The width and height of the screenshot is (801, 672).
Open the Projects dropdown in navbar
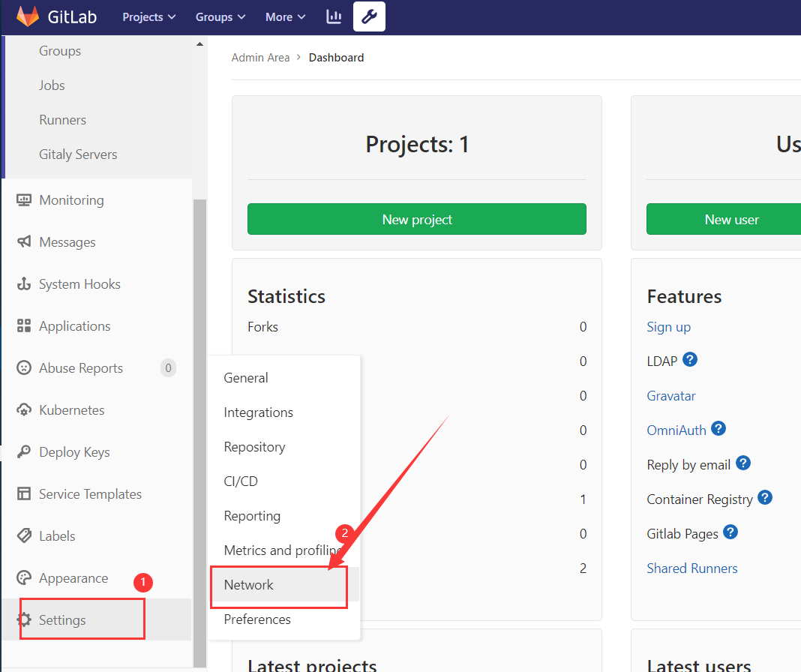click(148, 16)
